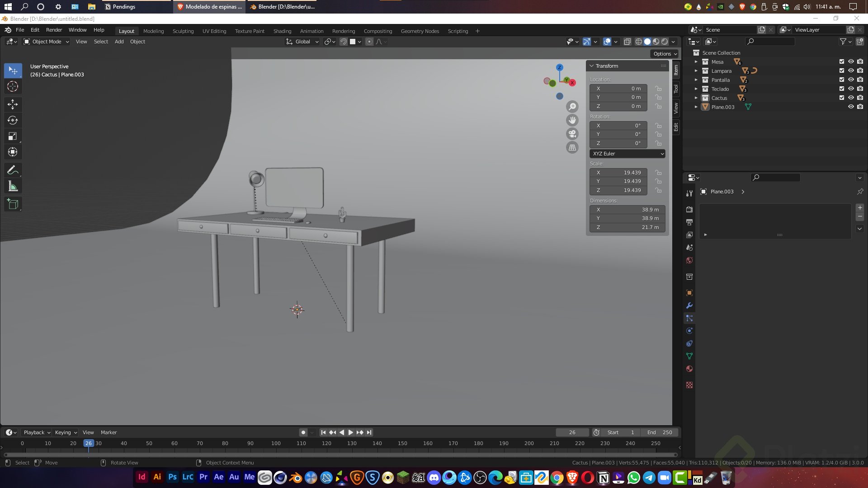This screenshot has width=868, height=488.
Task: Expand the Lampara collection in the outliner
Action: point(696,71)
